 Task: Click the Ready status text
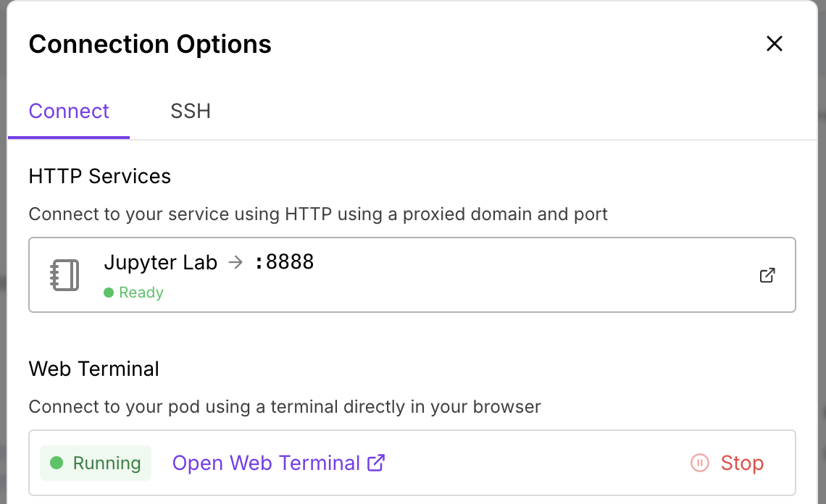tap(141, 293)
